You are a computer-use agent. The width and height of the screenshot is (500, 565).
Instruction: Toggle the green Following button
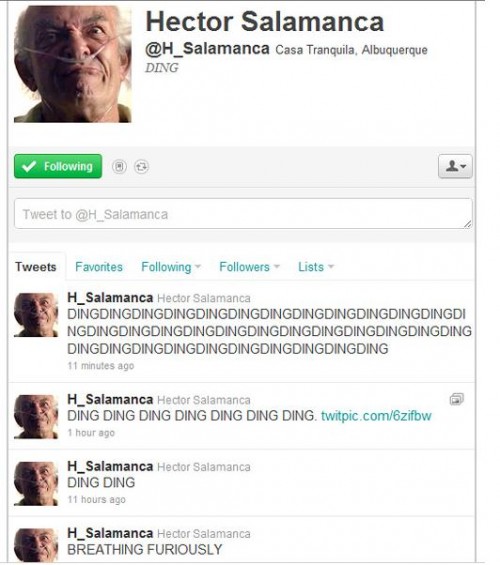(58, 166)
